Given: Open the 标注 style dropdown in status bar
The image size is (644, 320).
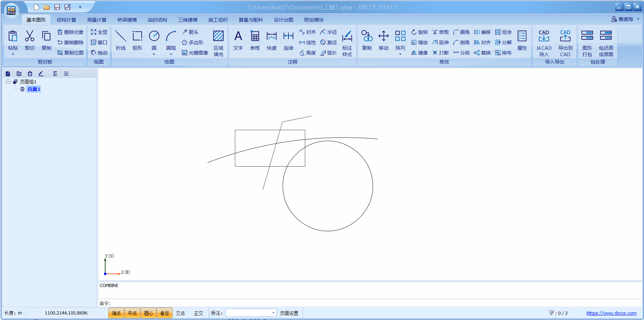Looking at the screenshot, I should [273, 313].
